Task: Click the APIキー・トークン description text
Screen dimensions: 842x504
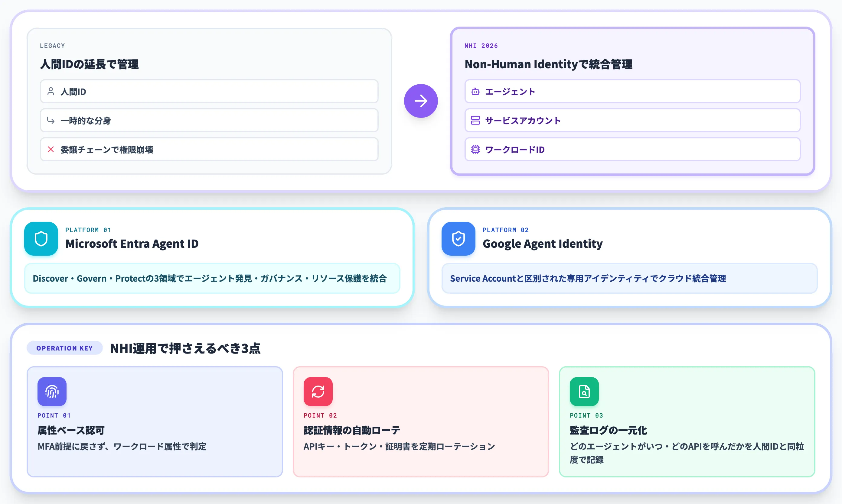Action: pos(399,446)
